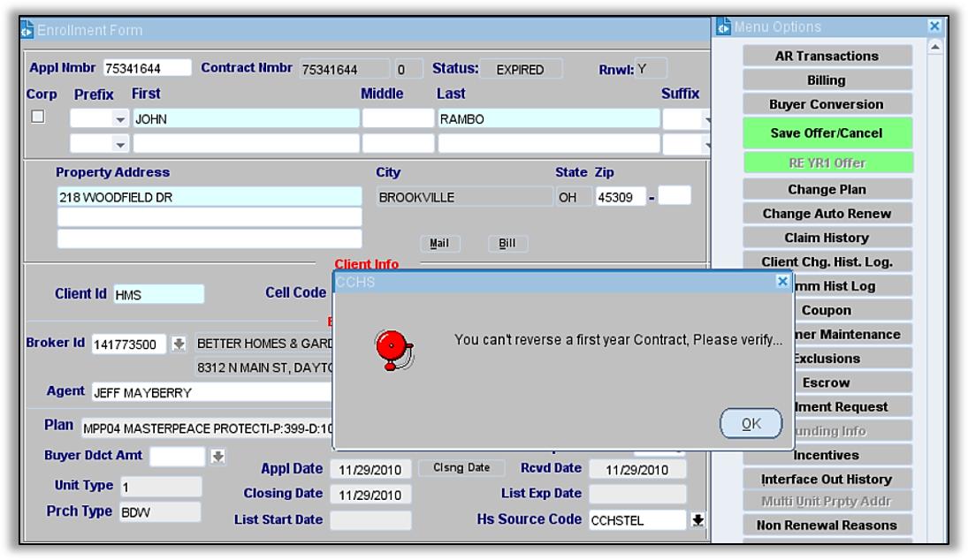Image resolution: width=968 pixels, height=560 pixels.
Task: Click the Last name field RAMBO
Action: 548,118
